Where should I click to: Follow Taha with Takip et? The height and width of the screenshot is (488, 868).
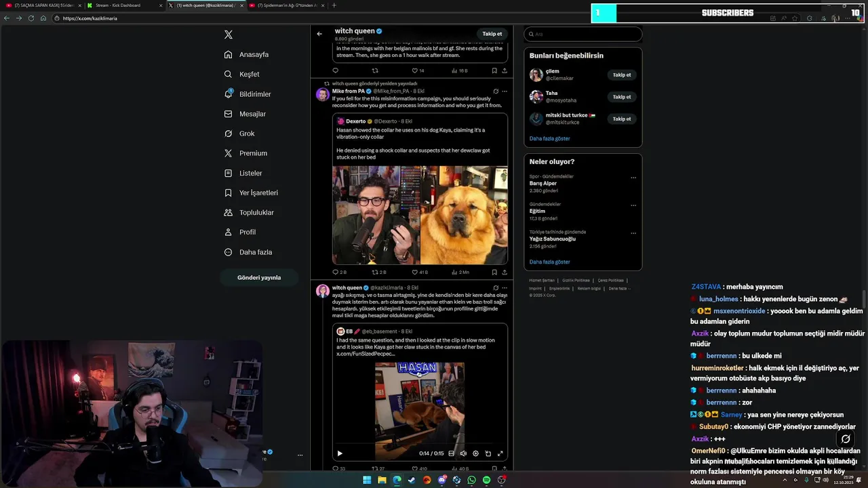tap(622, 97)
